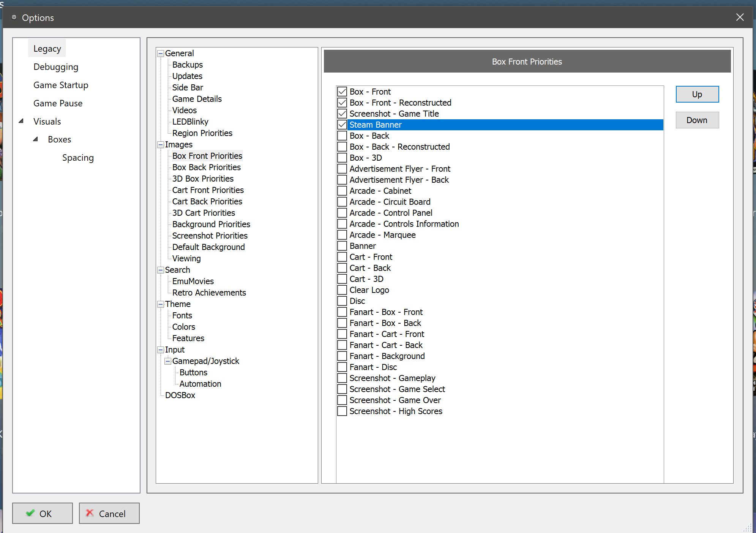
Task: Check the Fanart - Background checkbox
Action: pyautogui.click(x=342, y=356)
